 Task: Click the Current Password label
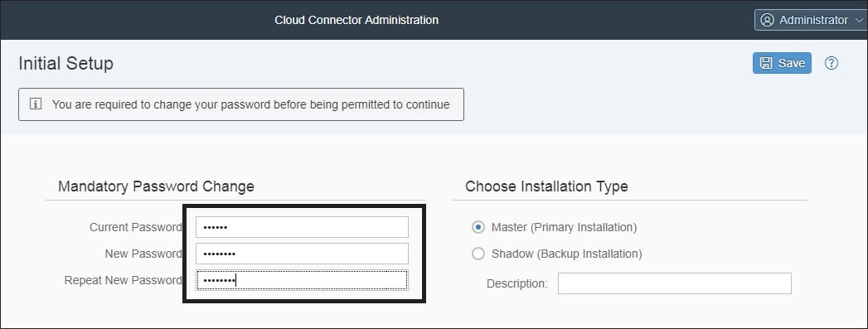(136, 227)
